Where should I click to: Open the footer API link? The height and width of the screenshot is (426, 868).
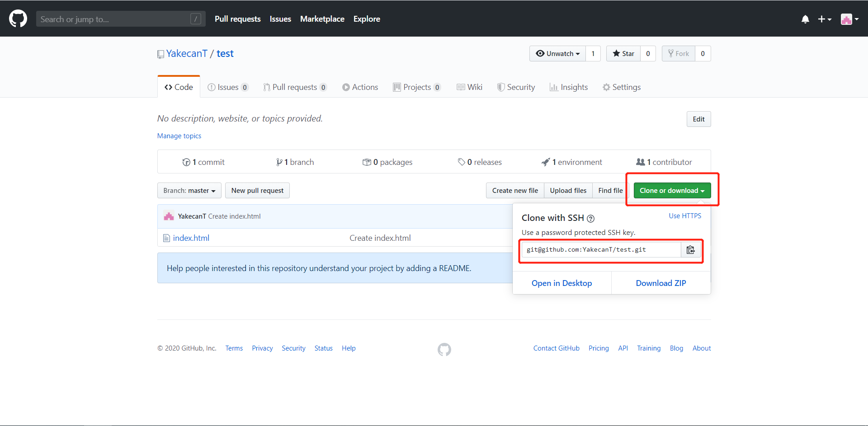(623, 348)
